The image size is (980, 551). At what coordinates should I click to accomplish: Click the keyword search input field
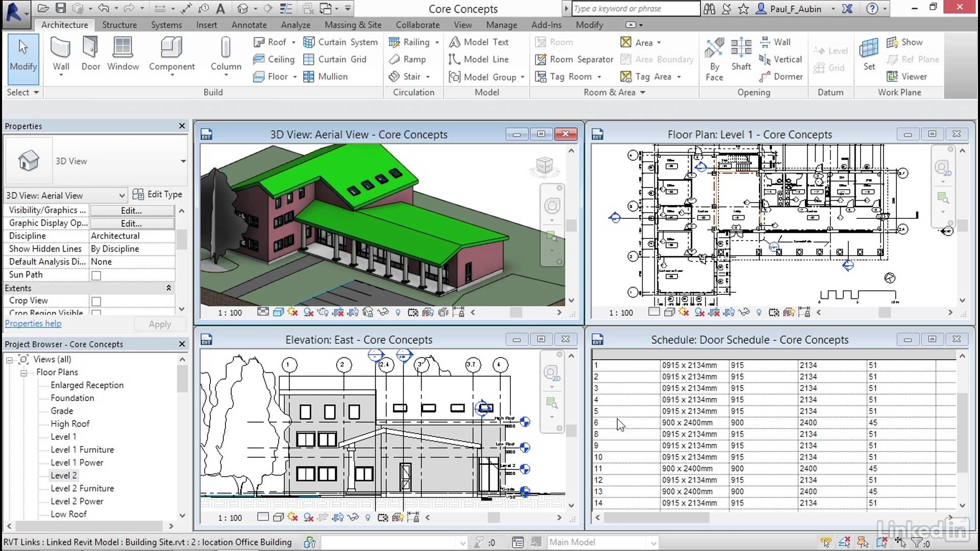click(635, 9)
